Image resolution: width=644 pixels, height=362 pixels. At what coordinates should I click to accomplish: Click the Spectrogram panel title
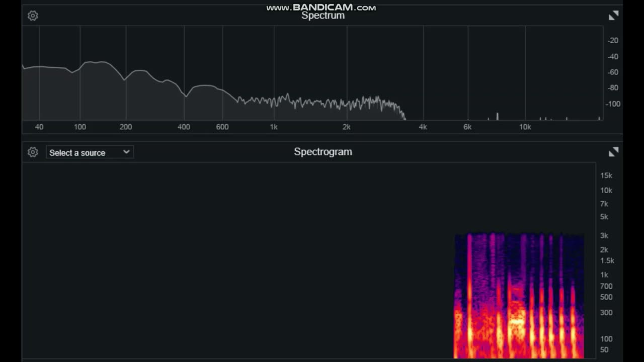[x=323, y=152]
